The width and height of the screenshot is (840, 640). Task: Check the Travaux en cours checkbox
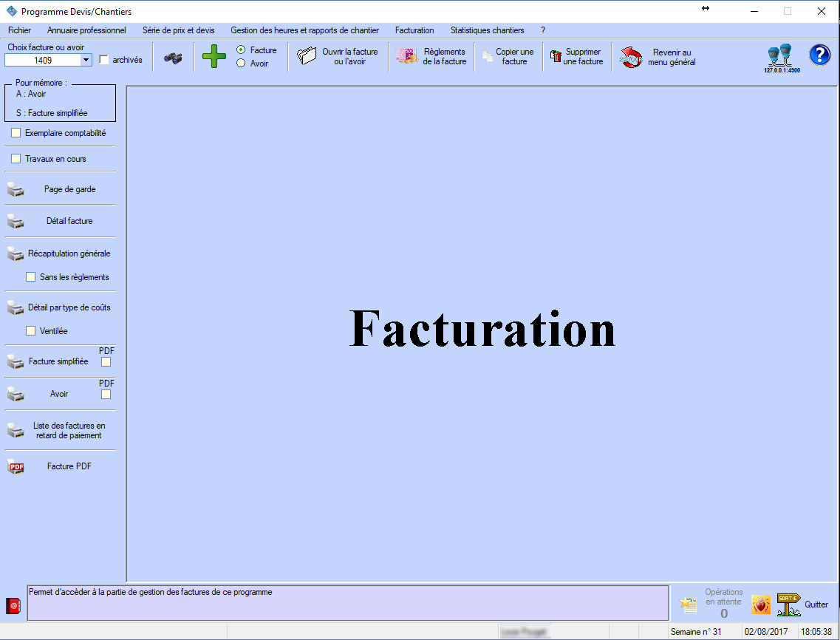point(16,159)
